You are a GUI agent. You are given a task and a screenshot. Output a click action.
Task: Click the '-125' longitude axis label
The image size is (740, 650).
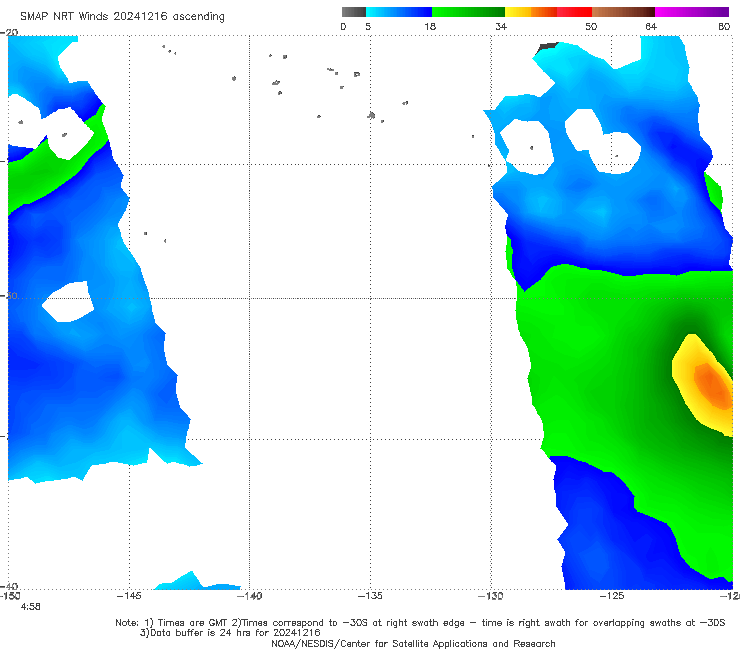coord(612,596)
